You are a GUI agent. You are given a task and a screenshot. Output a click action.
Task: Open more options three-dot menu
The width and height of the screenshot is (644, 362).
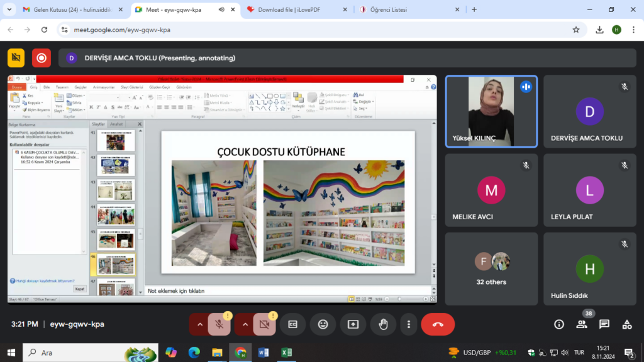409,324
